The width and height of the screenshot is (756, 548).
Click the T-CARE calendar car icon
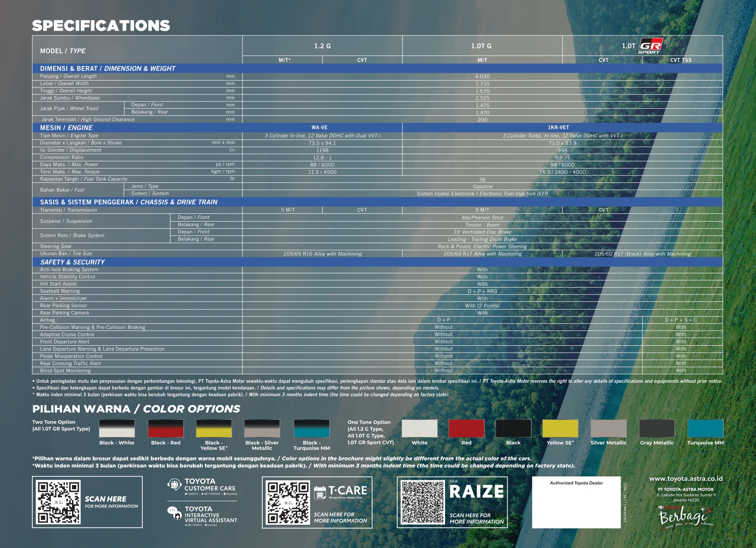coord(320,492)
